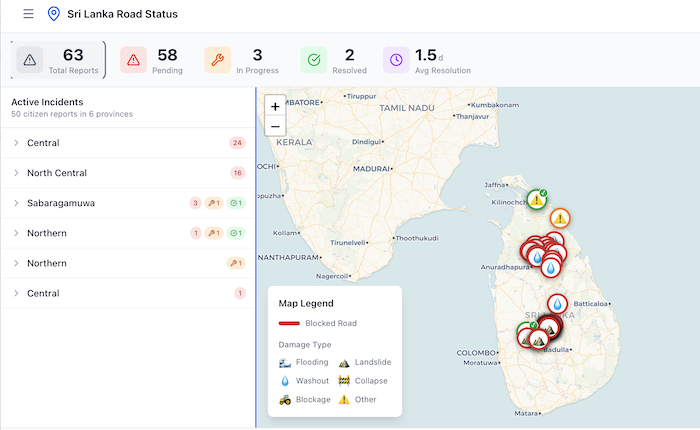Zoom in on the map
This screenshot has width=700, height=430.
click(276, 105)
